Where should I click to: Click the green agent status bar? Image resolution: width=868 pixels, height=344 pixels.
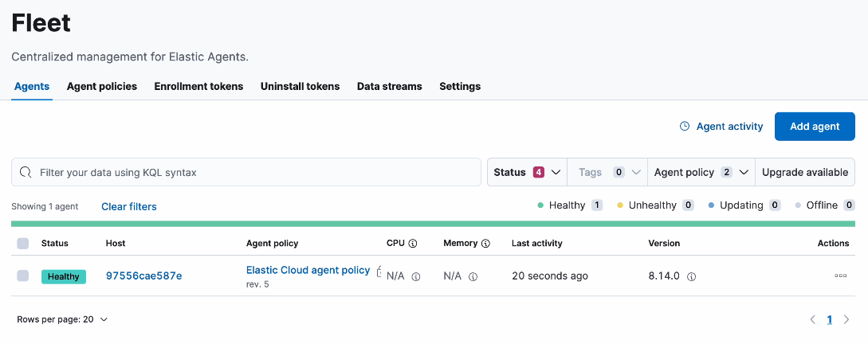coord(433,224)
